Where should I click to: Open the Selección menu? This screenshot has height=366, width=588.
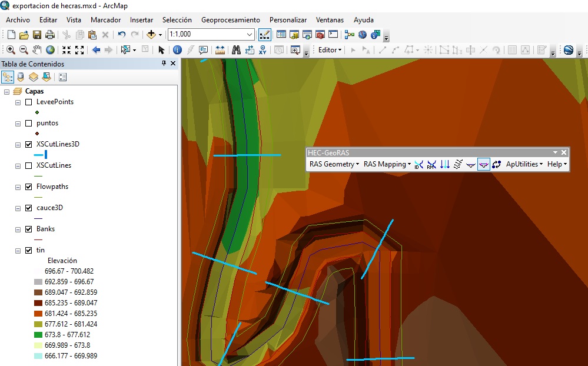pos(177,20)
